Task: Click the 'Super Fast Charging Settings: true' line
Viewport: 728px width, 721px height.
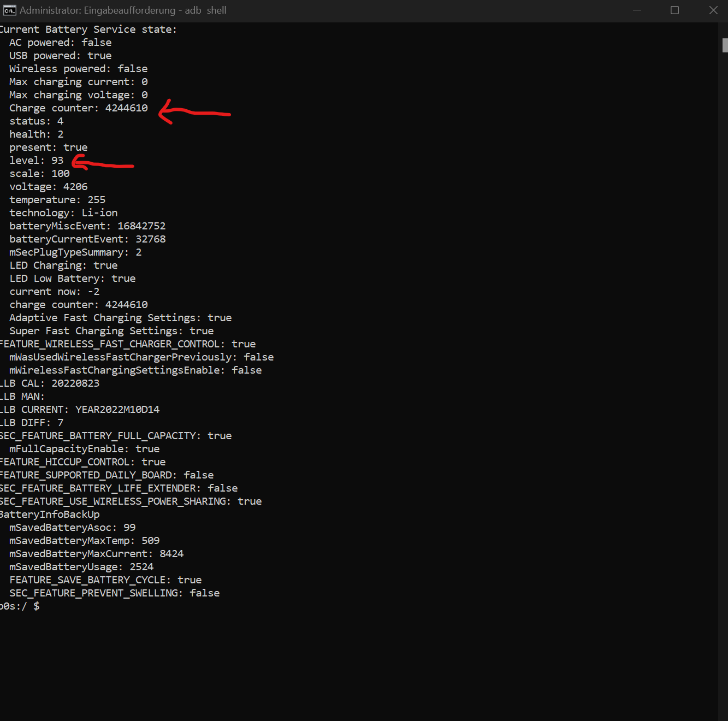Action: [x=111, y=331]
